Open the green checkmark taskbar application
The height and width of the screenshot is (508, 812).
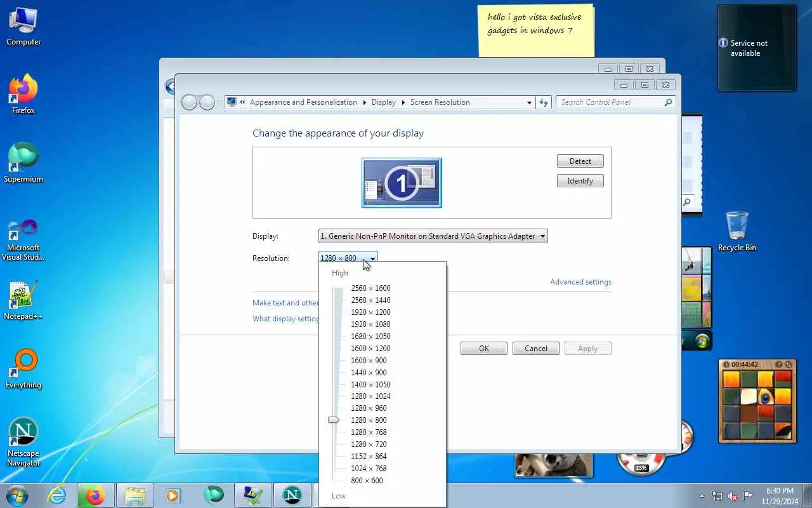pos(252,495)
